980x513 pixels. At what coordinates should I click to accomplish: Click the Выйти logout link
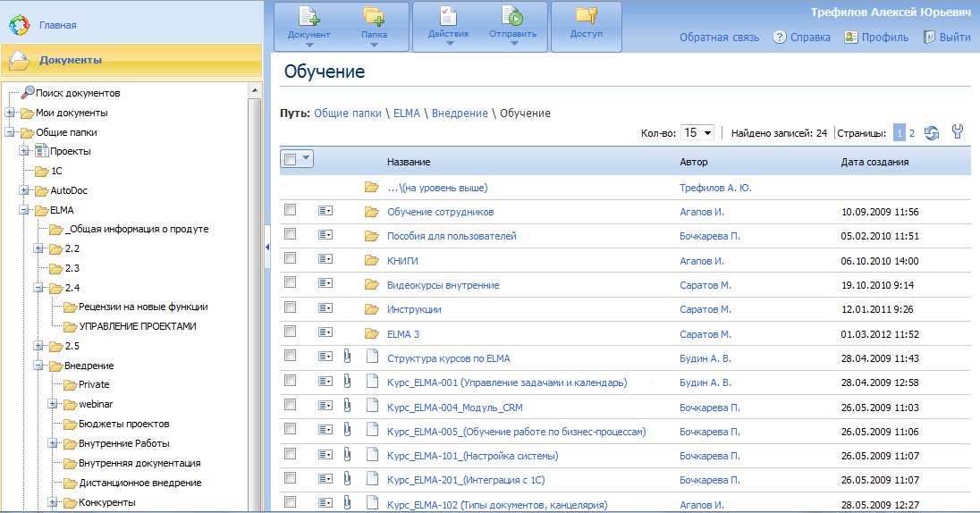coord(954,38)
